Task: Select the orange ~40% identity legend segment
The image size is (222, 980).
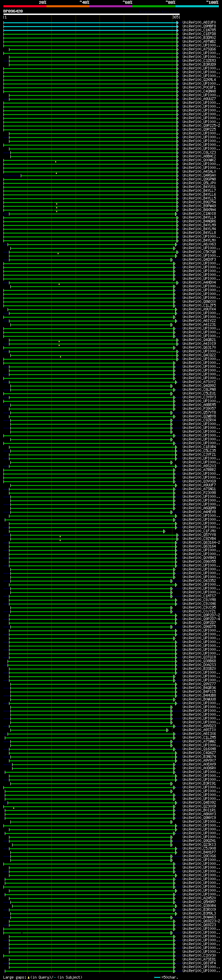Action: tap(68, 6)
